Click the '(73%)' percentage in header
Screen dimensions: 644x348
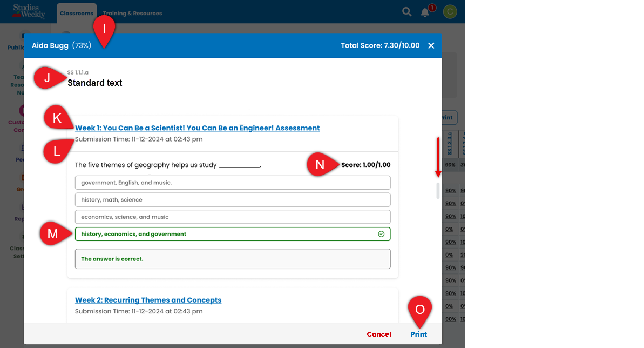click(82, 45)
